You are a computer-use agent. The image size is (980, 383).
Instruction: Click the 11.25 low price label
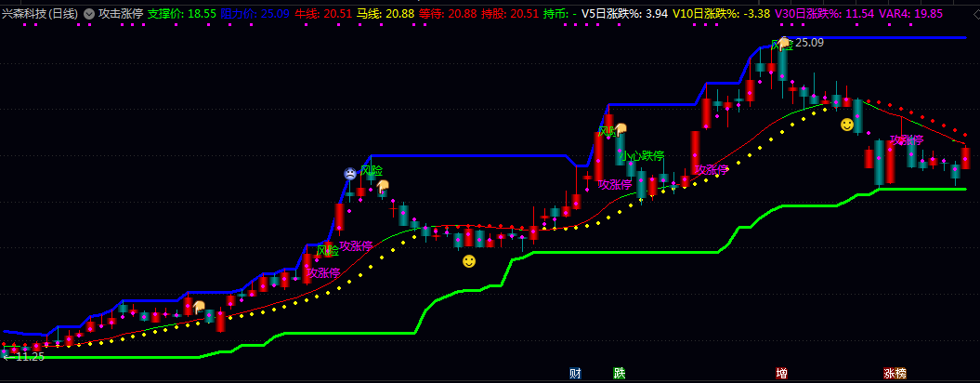coord(30,356)
